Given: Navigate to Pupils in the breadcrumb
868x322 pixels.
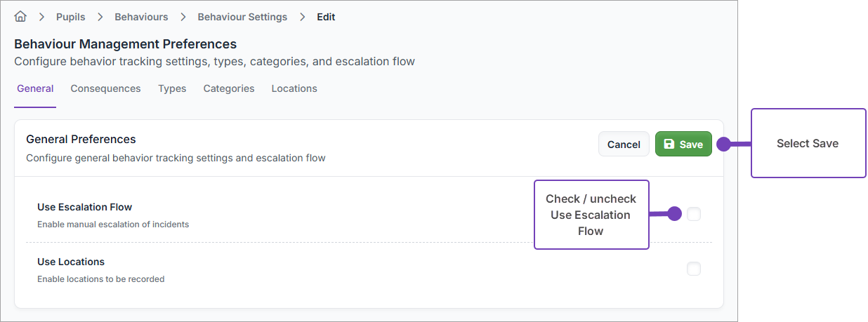Looking at the screenshot, I should (70, 17).
